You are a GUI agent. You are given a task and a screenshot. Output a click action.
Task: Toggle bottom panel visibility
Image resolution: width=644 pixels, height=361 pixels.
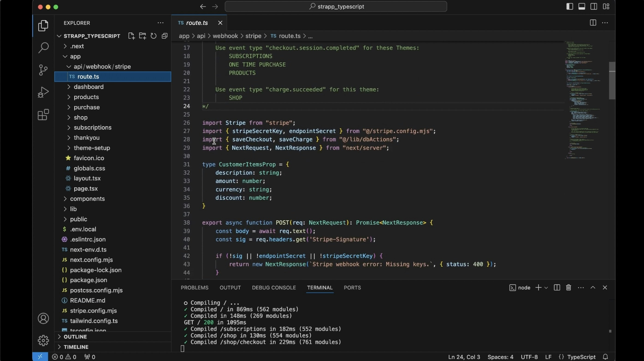pyautogui.click(x=582, y=6)
